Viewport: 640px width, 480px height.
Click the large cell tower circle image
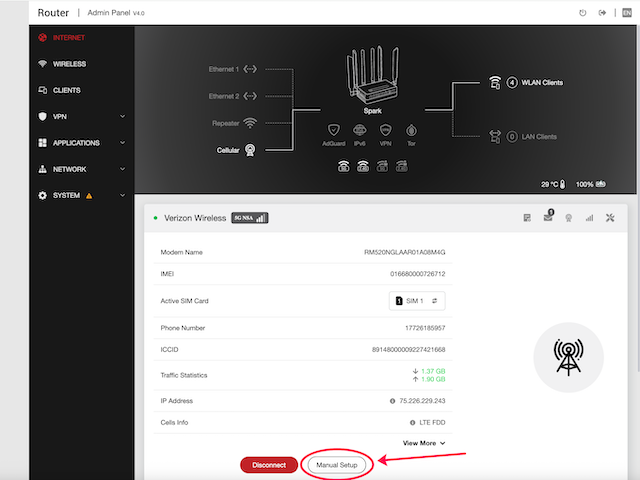coord(569,358)
